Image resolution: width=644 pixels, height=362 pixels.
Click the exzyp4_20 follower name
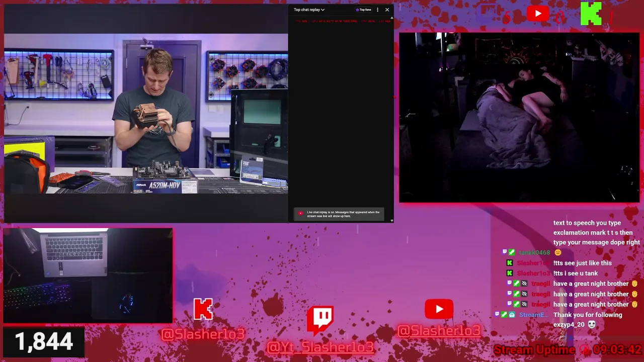pyautogui.click(x=569, y=325)
